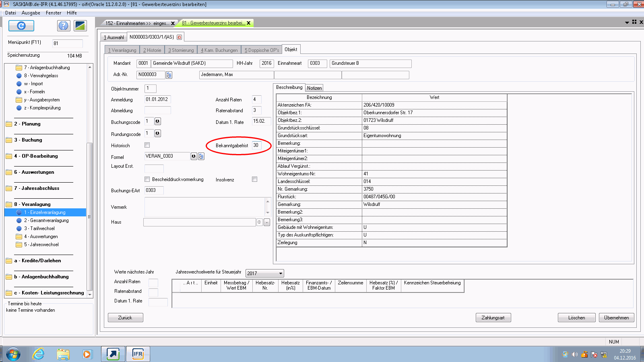Close the N000003/0303/1/(AS) tab via red icon
644x362 pixels.
[x=180, y=37]
